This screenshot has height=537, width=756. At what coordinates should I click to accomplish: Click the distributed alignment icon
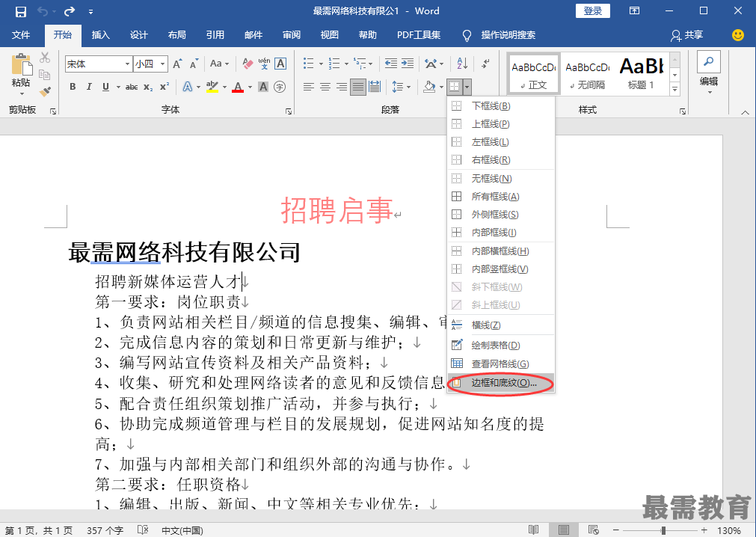pyautogui.click(x=375, y=87)
